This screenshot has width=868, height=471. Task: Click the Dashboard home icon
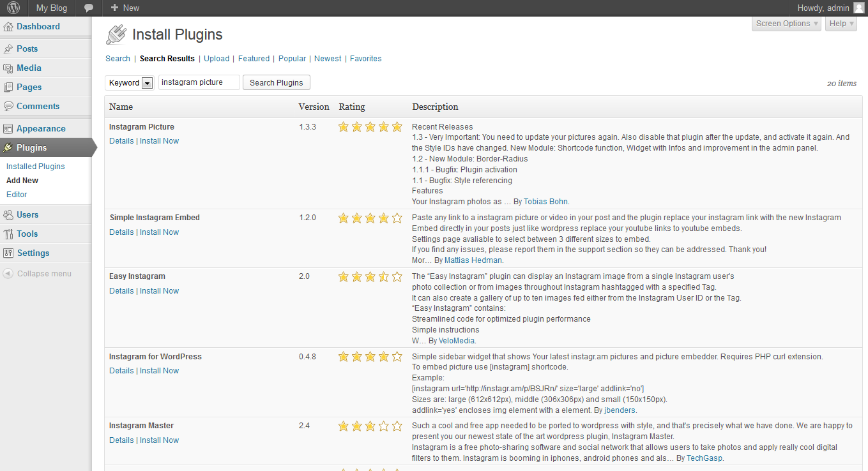(x=8, y=27)
